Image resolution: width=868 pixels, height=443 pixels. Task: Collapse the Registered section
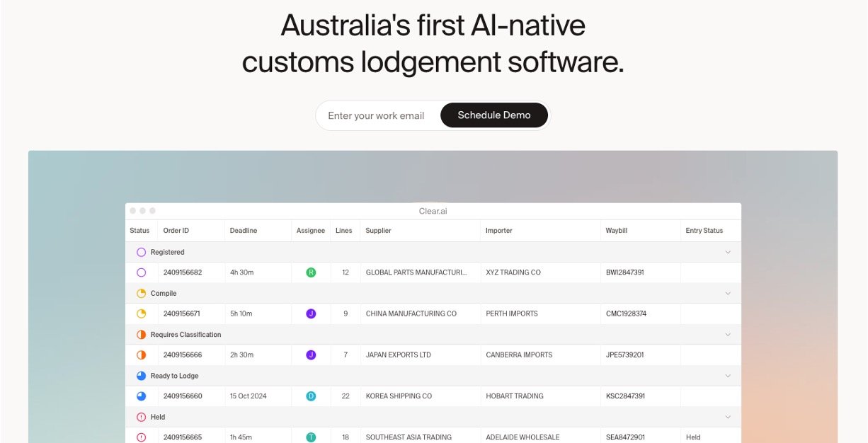click(729, 252)
